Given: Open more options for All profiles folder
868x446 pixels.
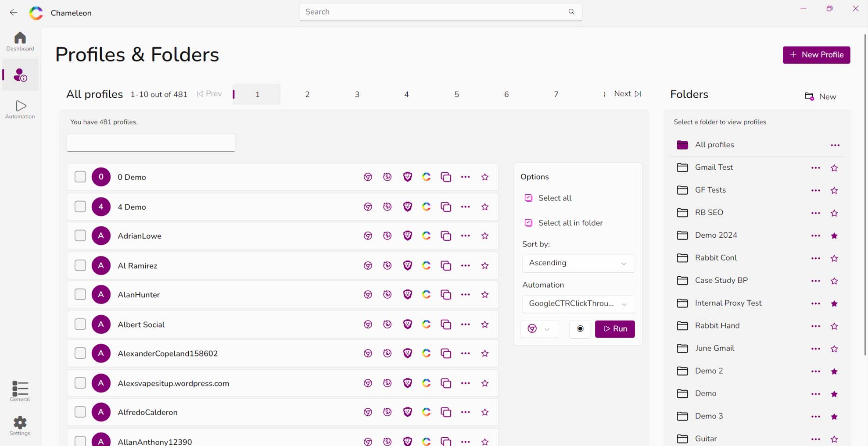Looking at the screenshot, I should tap(835, 145).
